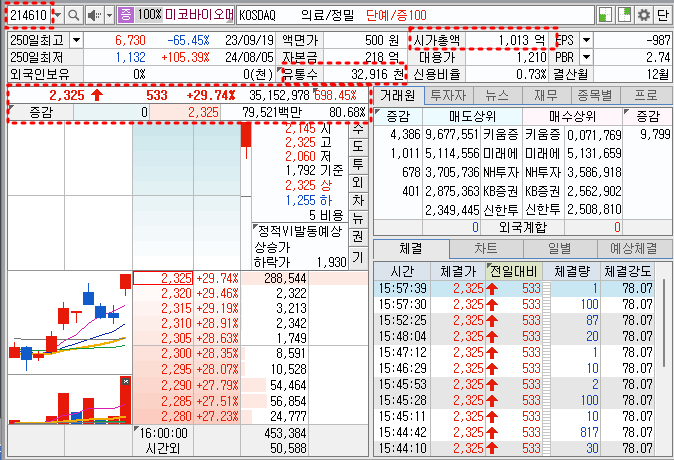Click the 도 side button
Image resolution: width=674 pixels, height=460 pixels.
(358, 146)
